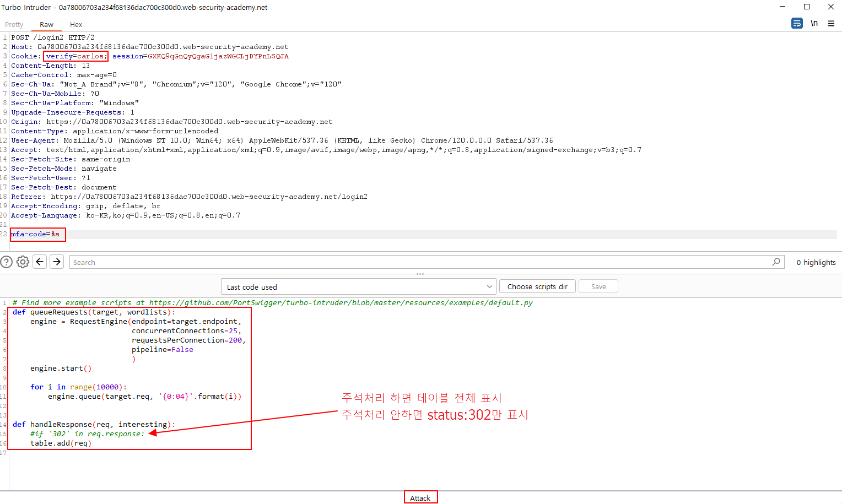This screenshot has width=842, height=504.
Task: Open the Hex tab
Action: coord(76,25)
